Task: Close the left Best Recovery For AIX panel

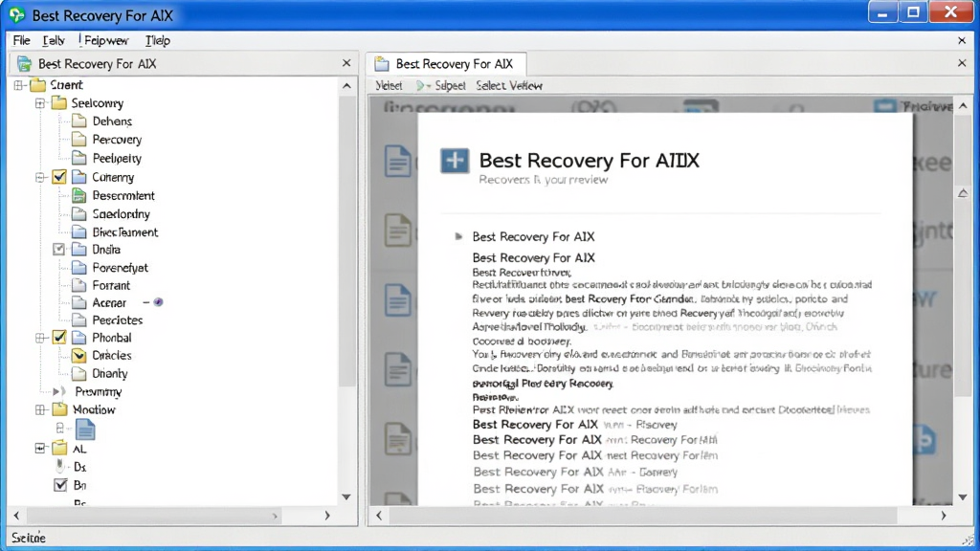Action: pyautogui.click(x=346, y=63)
